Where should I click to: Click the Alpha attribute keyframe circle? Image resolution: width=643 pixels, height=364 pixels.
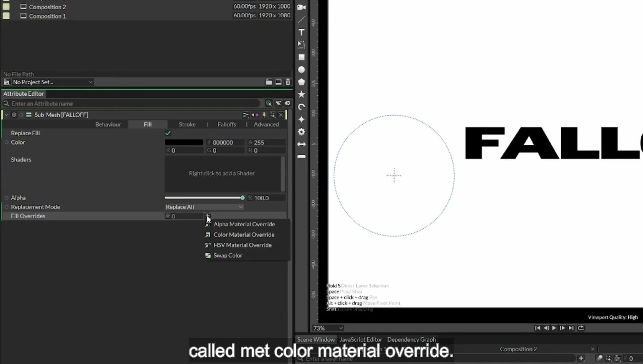pos(6,198)
